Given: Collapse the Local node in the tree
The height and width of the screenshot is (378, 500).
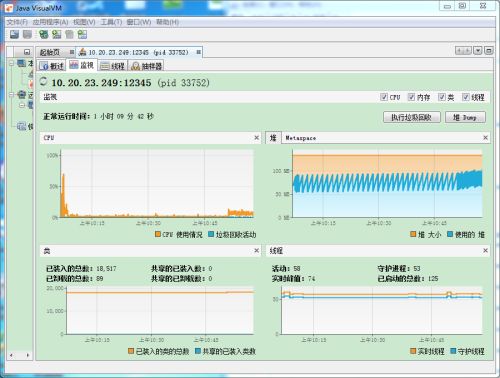Looking at the screenshot, I should 12,63.
